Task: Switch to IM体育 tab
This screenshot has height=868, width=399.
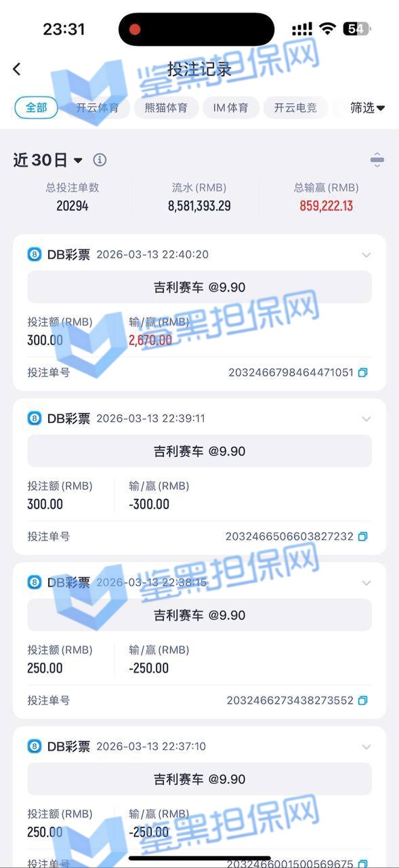Action: click(x=231, y=108)
